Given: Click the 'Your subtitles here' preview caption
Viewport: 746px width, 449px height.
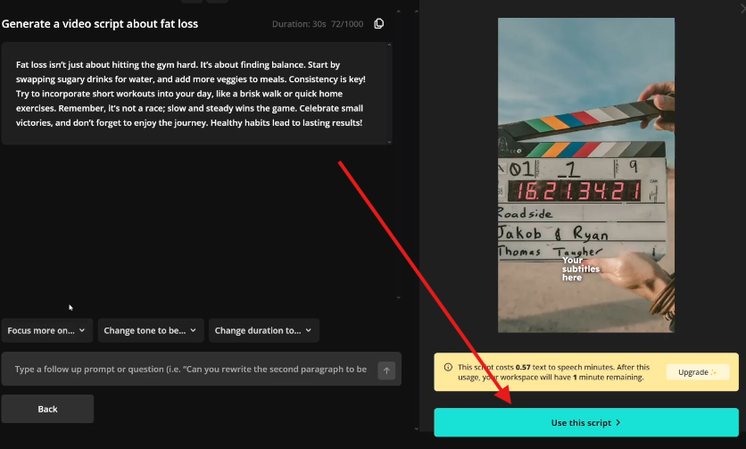Looking at the screenshot, I should [580, 269].
